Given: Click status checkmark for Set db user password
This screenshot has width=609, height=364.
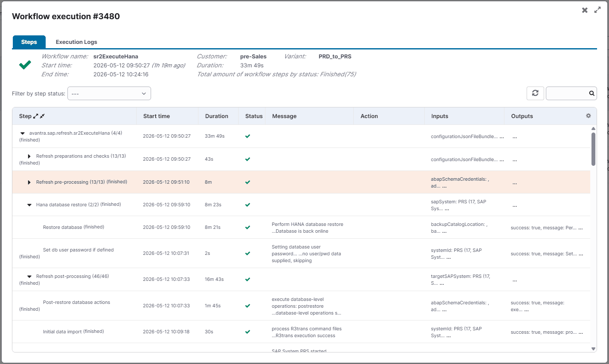Looking at the screenshot, I should (248, 254).
